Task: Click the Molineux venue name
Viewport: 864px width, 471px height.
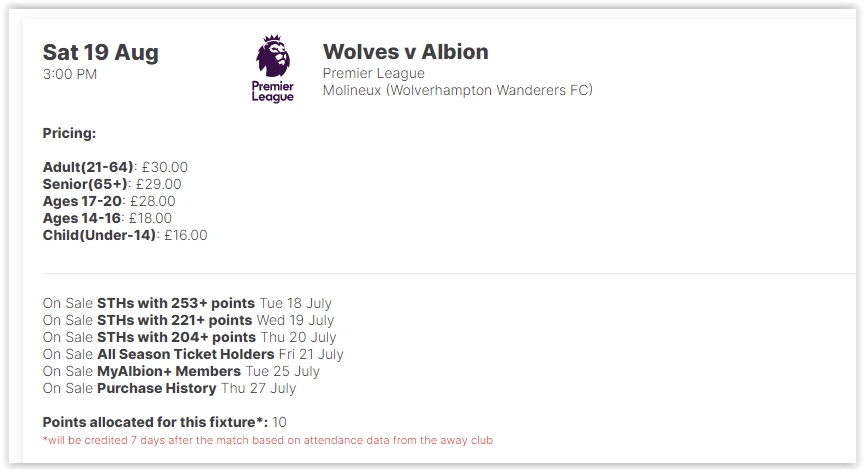Action: tap(457, 90)
